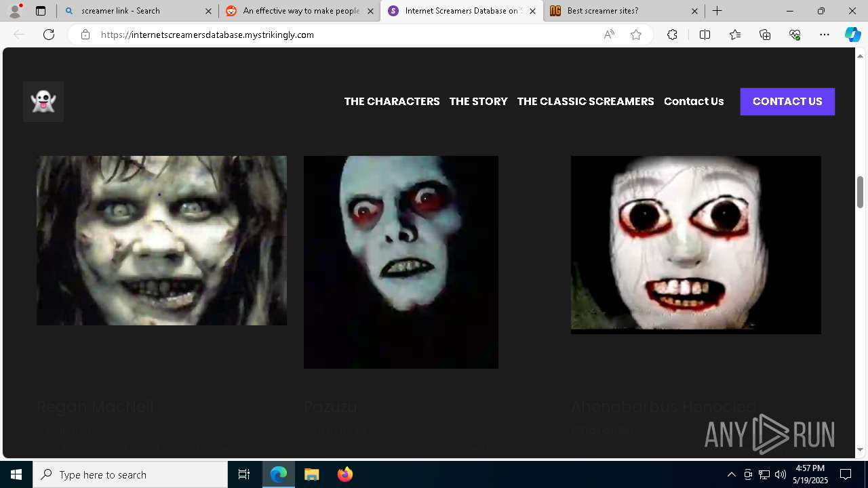
Task: Switch to the 'screamer link - Search' tab
Action: (x=137, y=11)
